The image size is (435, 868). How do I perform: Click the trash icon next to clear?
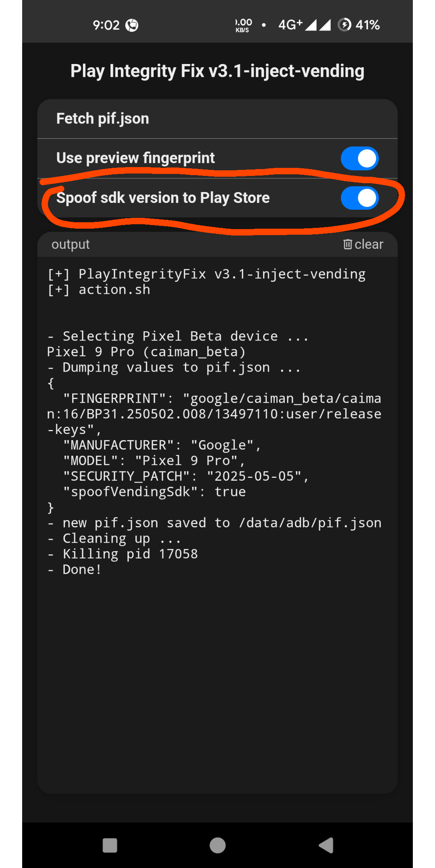click(348, 244)
